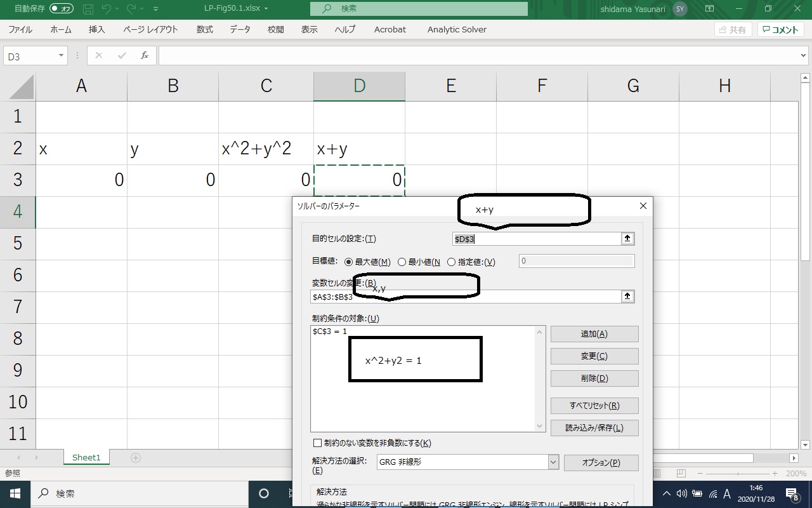Add a new sheet with plus icon
This screenshot has width=812, height=508.
[135, 458]
